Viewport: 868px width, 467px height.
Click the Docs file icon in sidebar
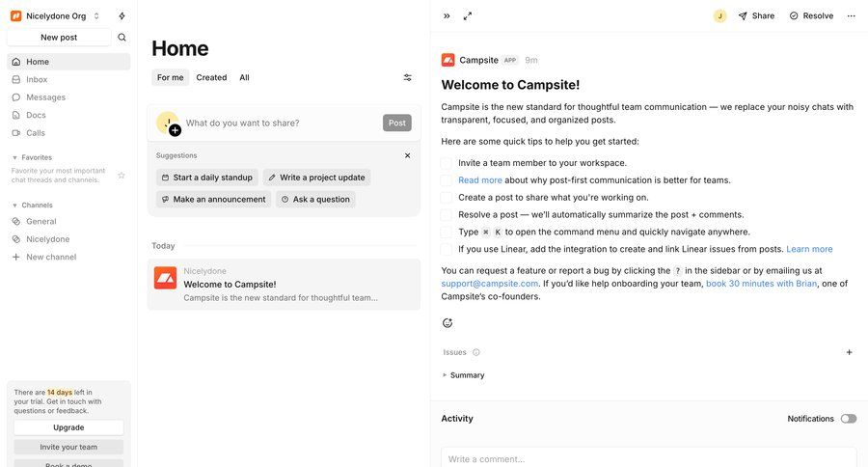point(16,115)
